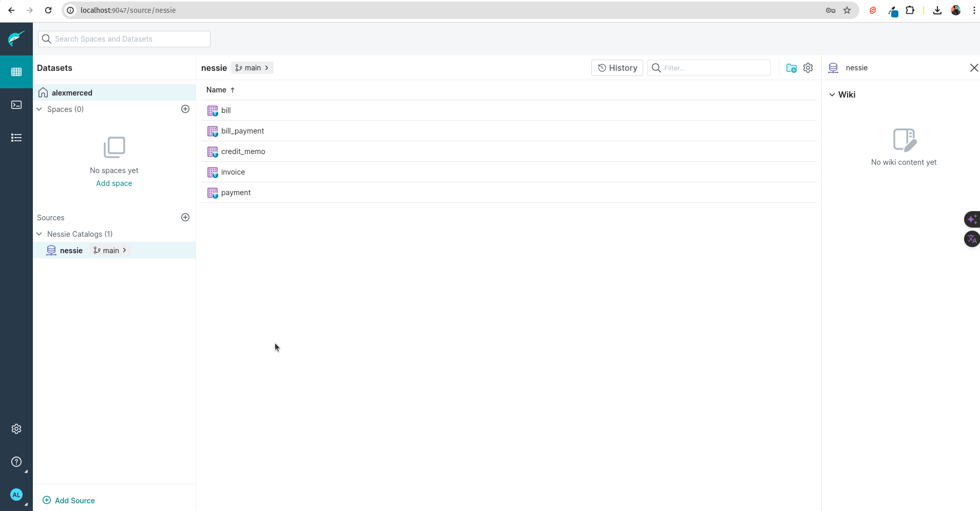Viewport: 980px width, 511px height.
Task: Open bottom sidebar settings gear
Action: [16, 429]
